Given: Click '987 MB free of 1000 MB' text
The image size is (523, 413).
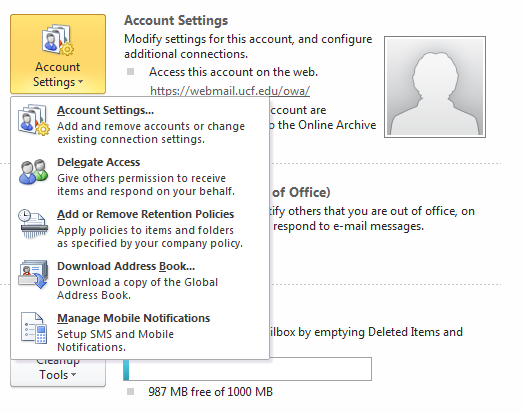Looking at the screenshot, I should (x=210, y=392).
